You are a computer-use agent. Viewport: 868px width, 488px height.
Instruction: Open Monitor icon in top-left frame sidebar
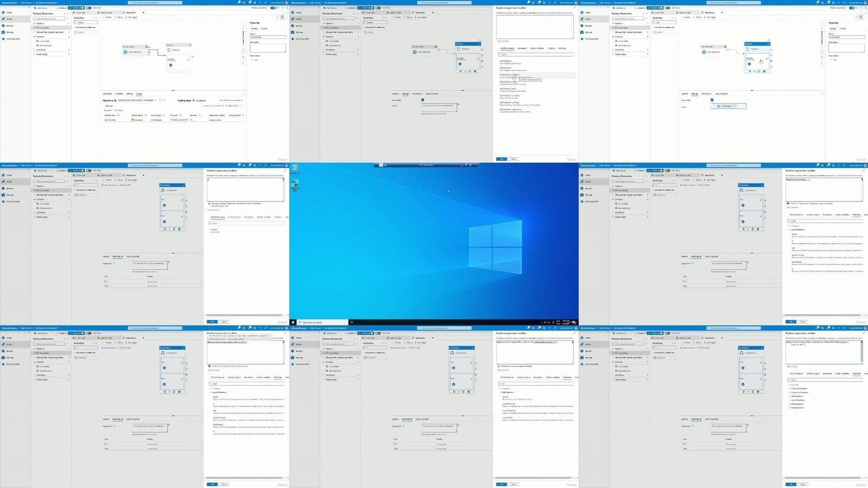(x=3, y=26)
